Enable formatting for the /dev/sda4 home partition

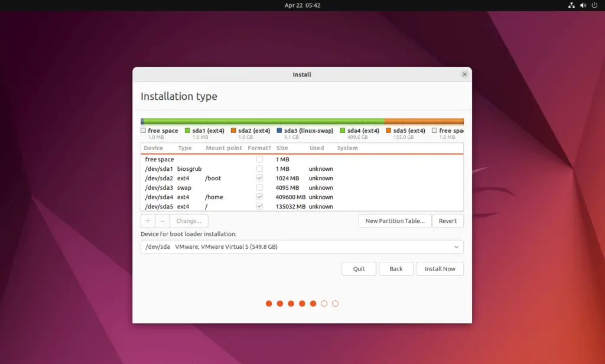[259, 197]
